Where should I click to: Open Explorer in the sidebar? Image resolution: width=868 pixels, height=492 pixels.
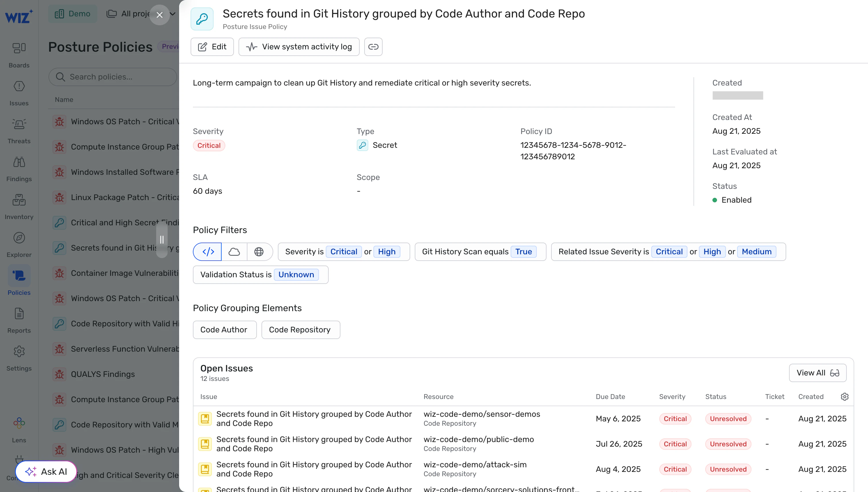tap(19, 244)
